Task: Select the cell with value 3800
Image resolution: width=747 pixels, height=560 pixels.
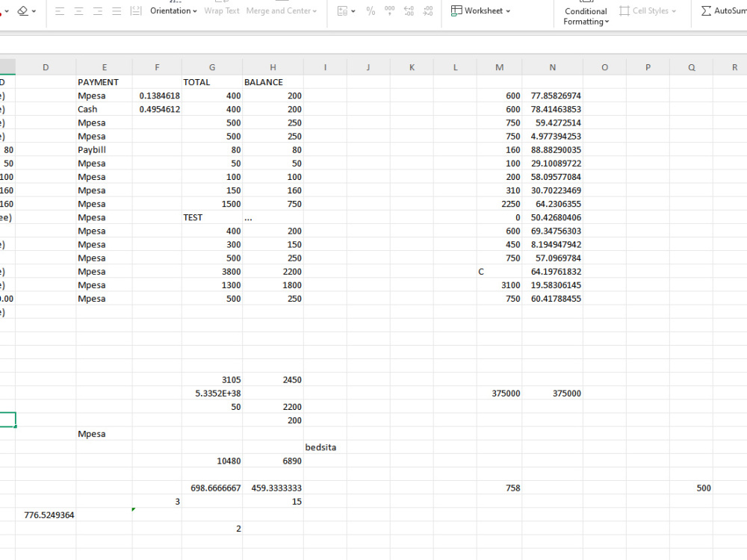Action: (212, 272)
